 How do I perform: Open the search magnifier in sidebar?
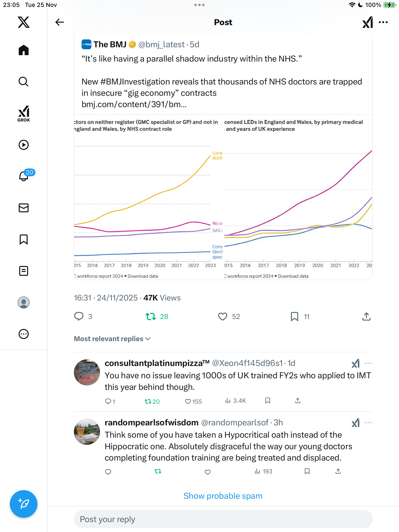tap(24, 82)
